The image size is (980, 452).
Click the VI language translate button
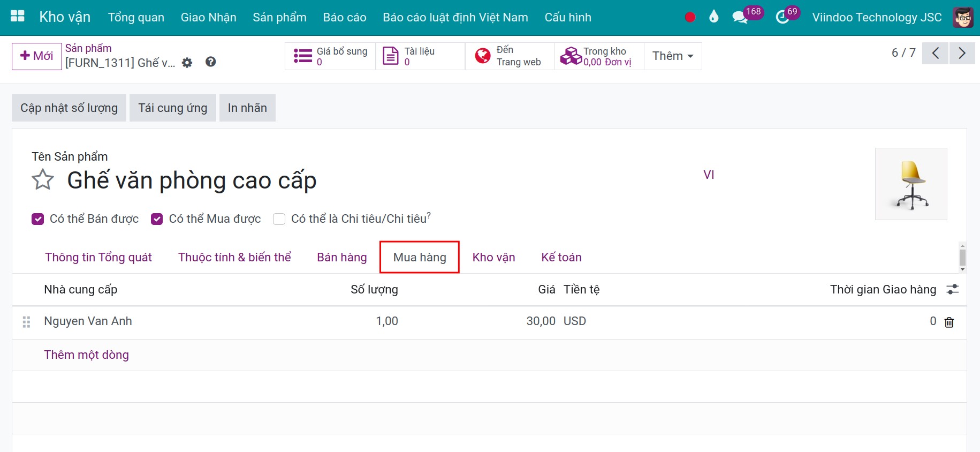click(x=709, y=175)
